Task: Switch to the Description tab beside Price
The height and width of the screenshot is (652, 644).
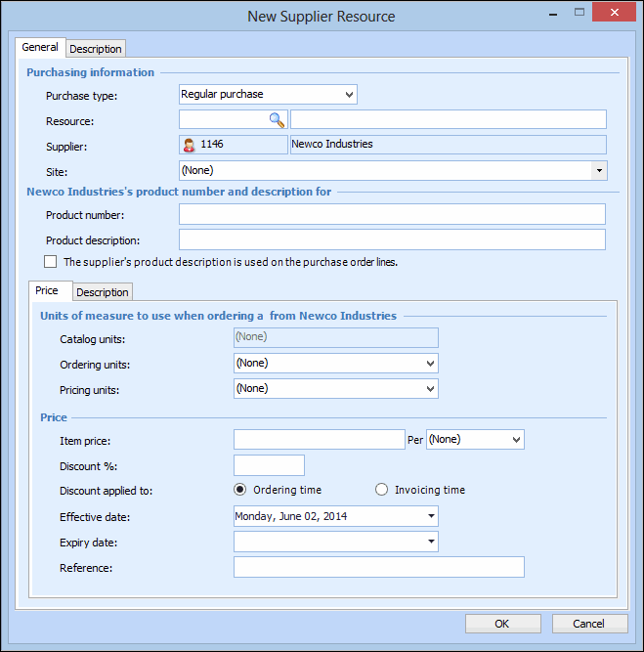Action: (103, 292)
